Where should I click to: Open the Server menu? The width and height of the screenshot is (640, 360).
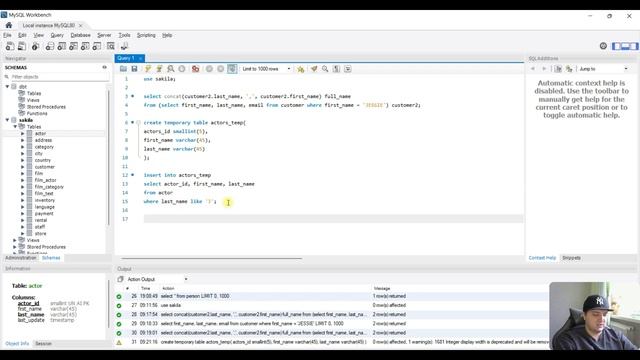pos(104,36)
